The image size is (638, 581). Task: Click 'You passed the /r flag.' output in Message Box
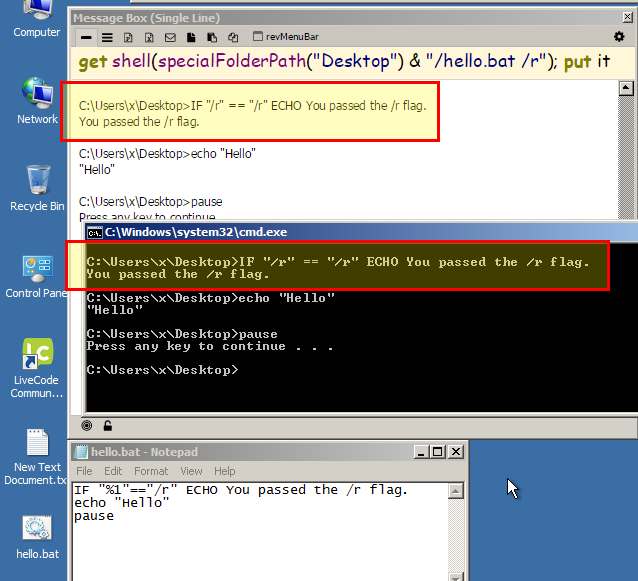click(x=139, y=122)
